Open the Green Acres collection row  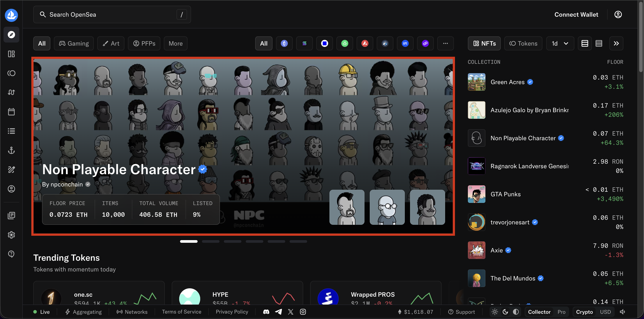545,82
